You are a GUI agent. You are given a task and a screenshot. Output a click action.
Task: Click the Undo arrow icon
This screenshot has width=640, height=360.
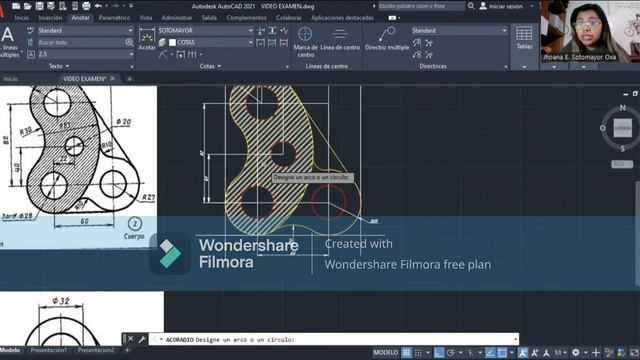[98, 6]
